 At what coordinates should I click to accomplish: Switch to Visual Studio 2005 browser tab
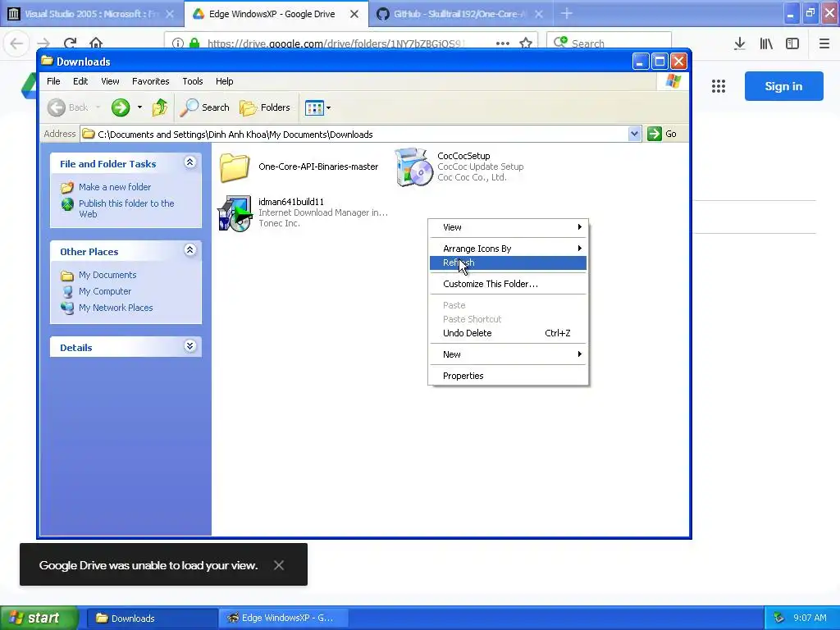[91, 14]
